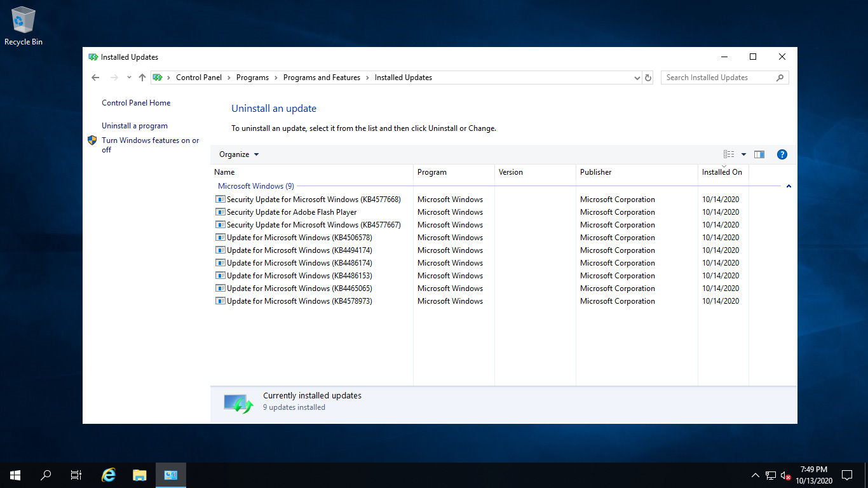Collapse the Microsoft Windows (9) group
Screen dimensions: 868x488
(x=789, y=186)
